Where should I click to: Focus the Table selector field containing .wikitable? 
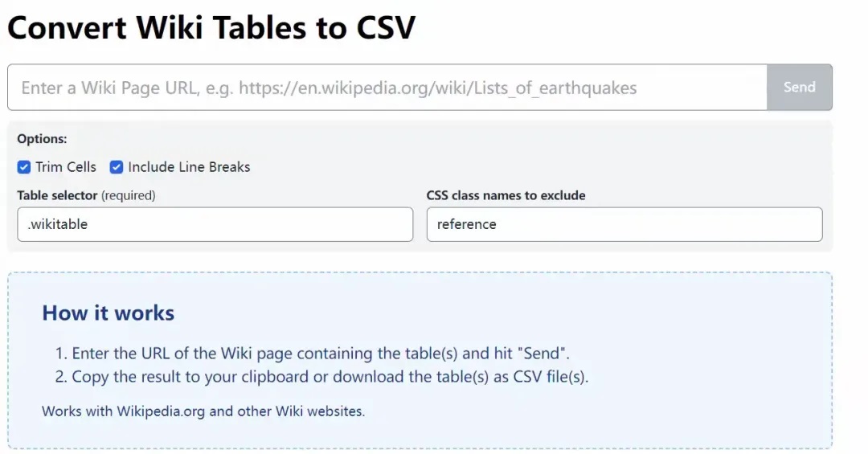[x=215, y=224]
